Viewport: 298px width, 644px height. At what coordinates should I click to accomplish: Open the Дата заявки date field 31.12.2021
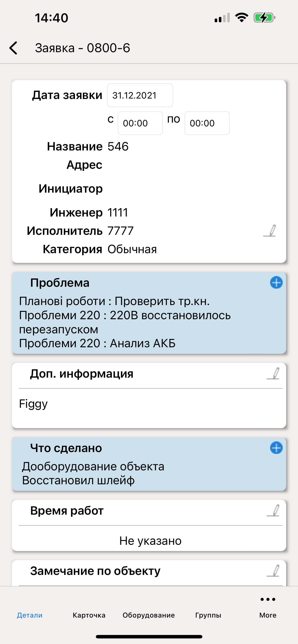coord(140,95)
